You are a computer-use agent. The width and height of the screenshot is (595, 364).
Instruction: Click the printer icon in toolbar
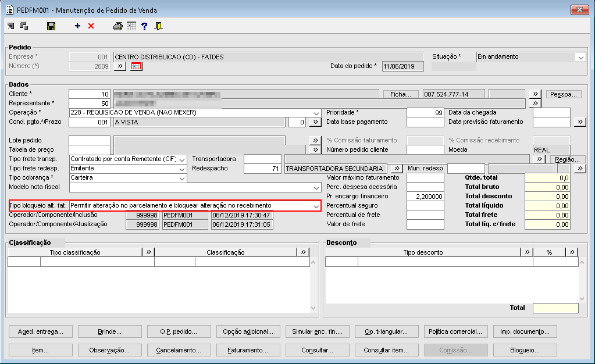[118, 26]
